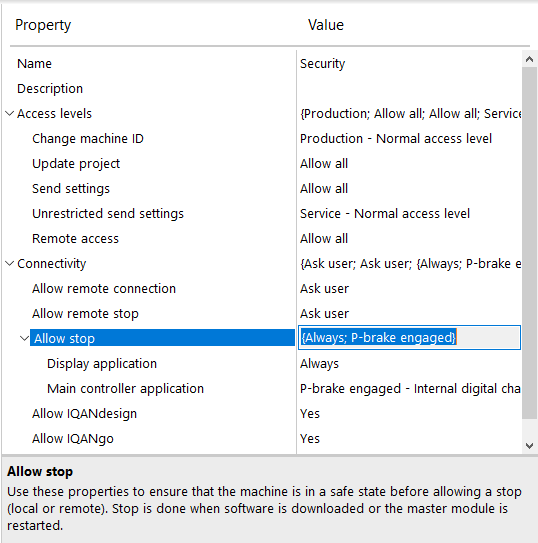Screen dimensions: 538x543
Task: Click Allow remote connection's Ask user value
Action: click(324, 288)
